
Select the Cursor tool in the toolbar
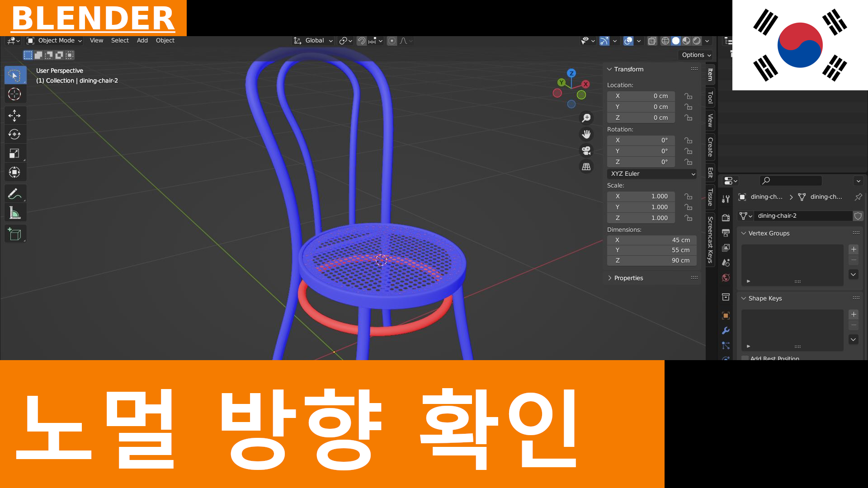pyautogui.click(x=14, y=94)
